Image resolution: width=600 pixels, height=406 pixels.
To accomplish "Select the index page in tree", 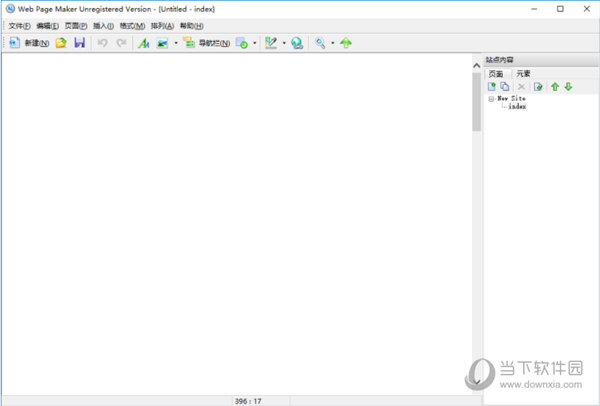I will [517, 106].
